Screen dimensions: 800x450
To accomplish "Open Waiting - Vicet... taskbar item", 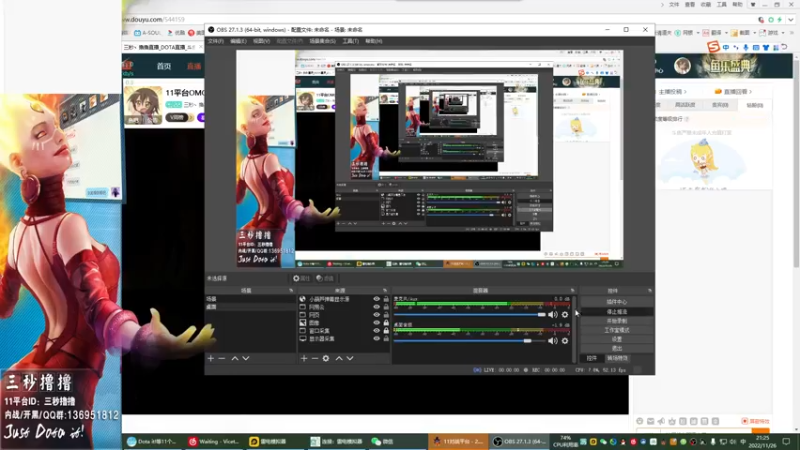I will (x=214, y=441).
